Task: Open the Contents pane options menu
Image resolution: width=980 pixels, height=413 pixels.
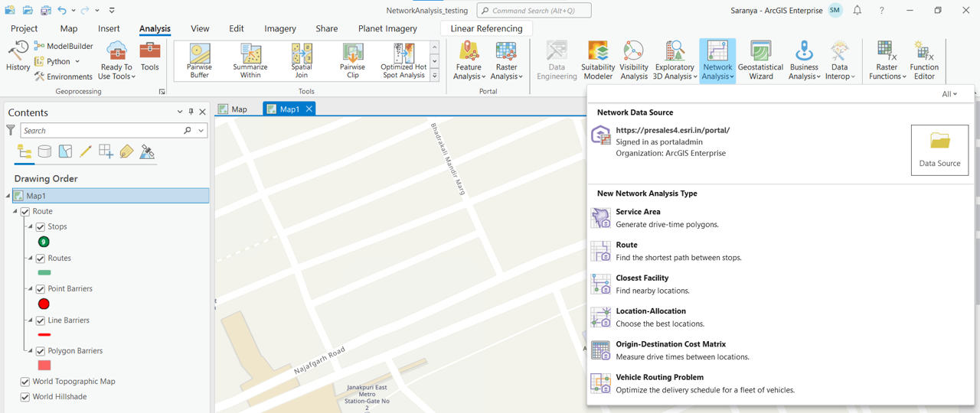Action: point(180,112)
